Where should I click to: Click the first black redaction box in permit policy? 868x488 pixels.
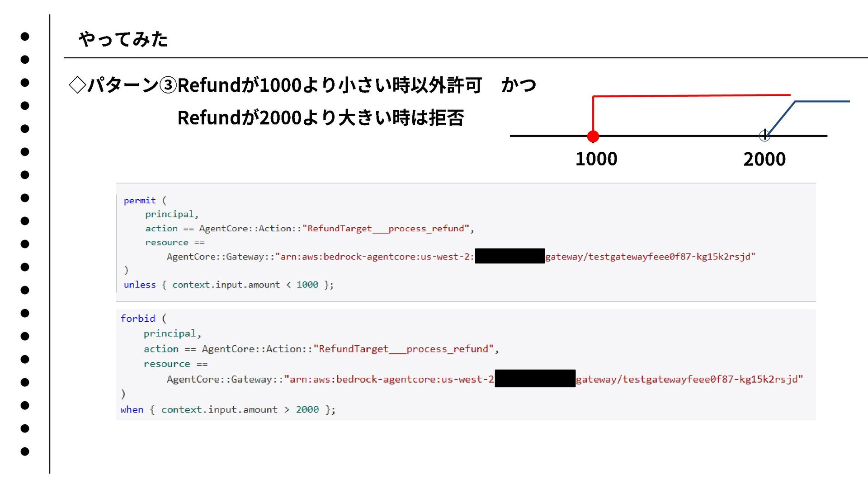point(509,256)
